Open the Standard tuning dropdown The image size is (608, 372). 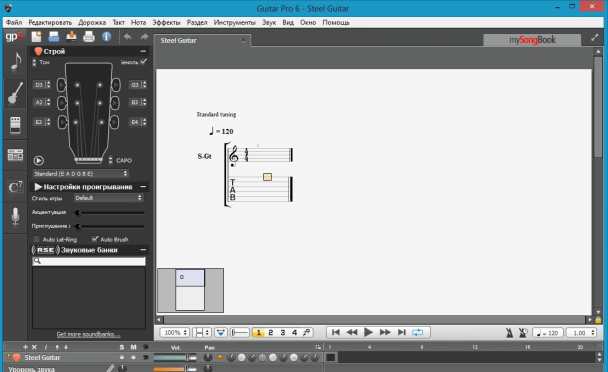tap(80, 173)
